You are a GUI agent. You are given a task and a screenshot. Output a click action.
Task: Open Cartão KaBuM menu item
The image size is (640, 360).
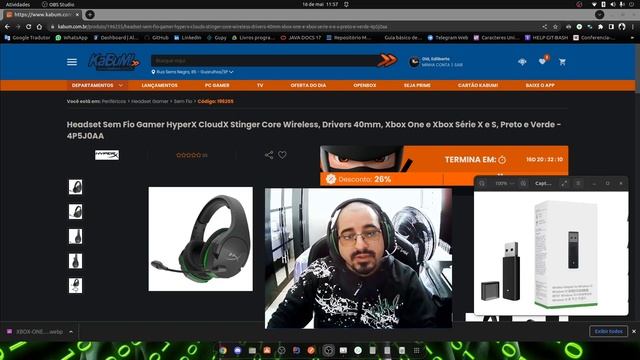point(478,85)
